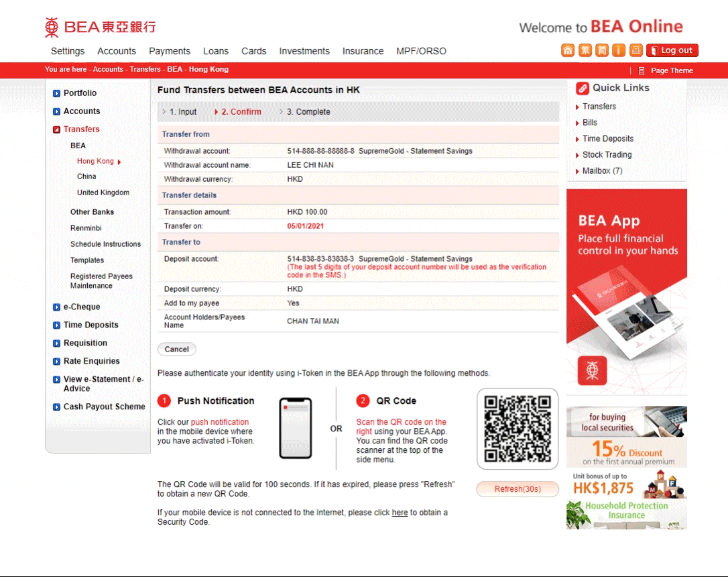Open Schedule Instructions in the sidebar
Image resolution: width=728 pixels, height=577 pixels.
pos(105,244)
